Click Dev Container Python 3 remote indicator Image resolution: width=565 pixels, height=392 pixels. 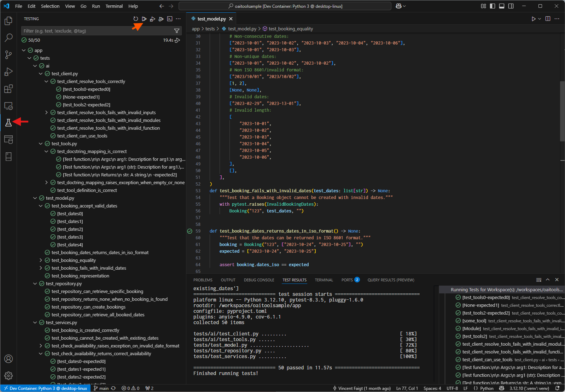(45, 388)
